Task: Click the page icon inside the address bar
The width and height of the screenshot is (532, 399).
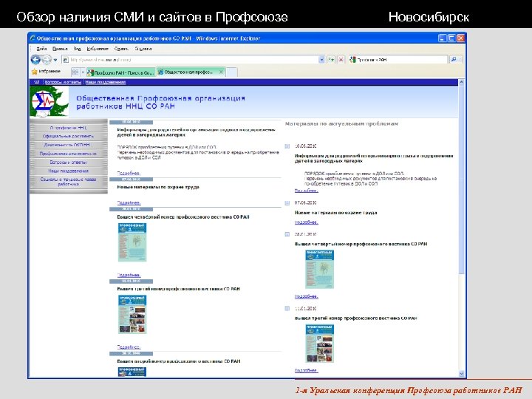Action: click(x=66, y=60)
